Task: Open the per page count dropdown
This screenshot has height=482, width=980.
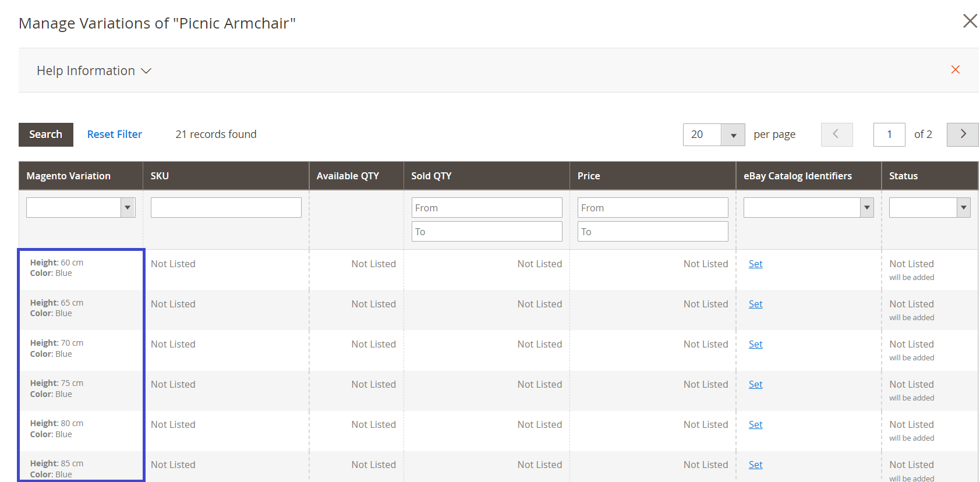Action: (x=733, y=135)
